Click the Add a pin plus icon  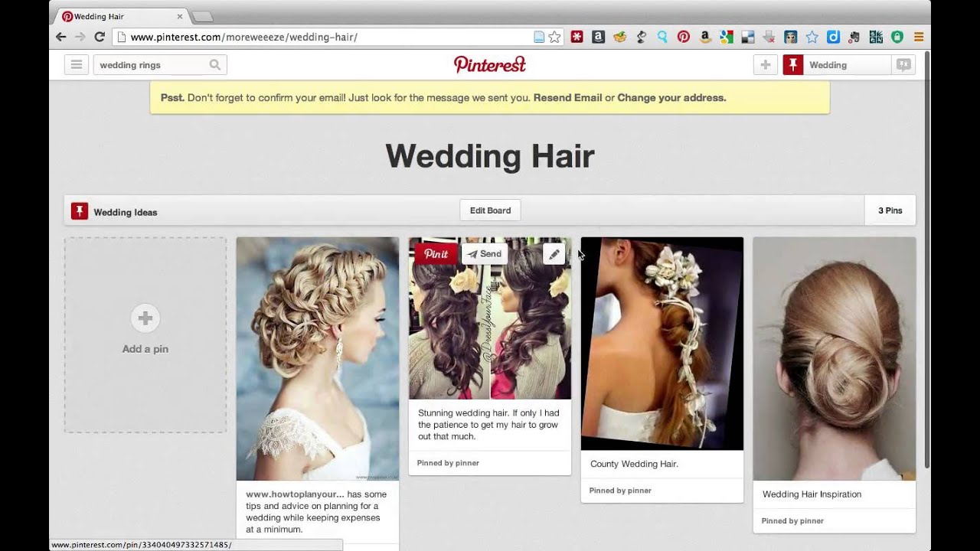pyautogui.click(x=145, y=318)
